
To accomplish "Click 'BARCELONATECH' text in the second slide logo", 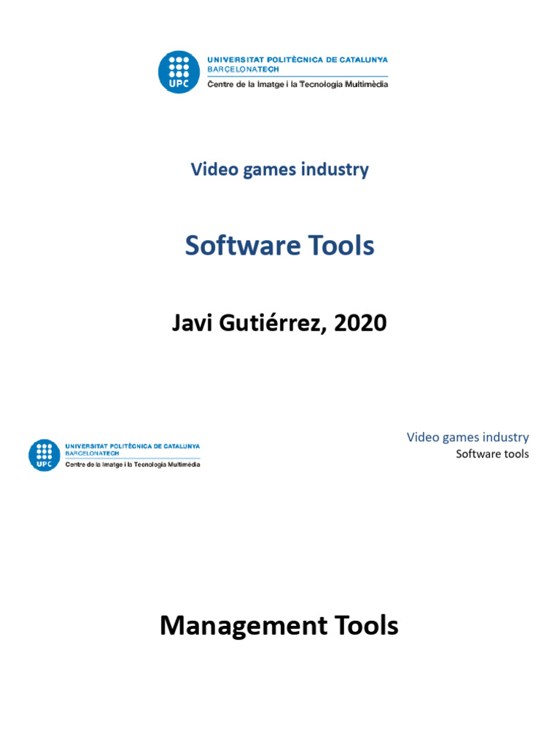I will [92, 454].
